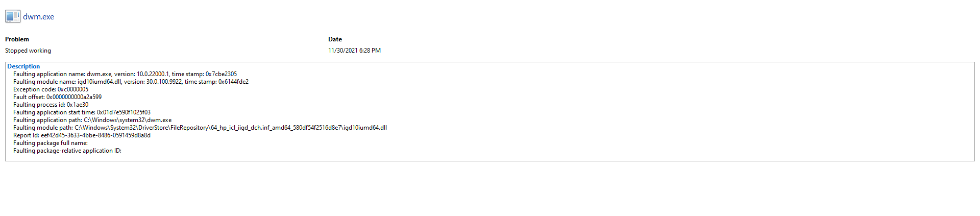Click the Description group heading
The image size is (980, 216).
(x=23, y=66)
